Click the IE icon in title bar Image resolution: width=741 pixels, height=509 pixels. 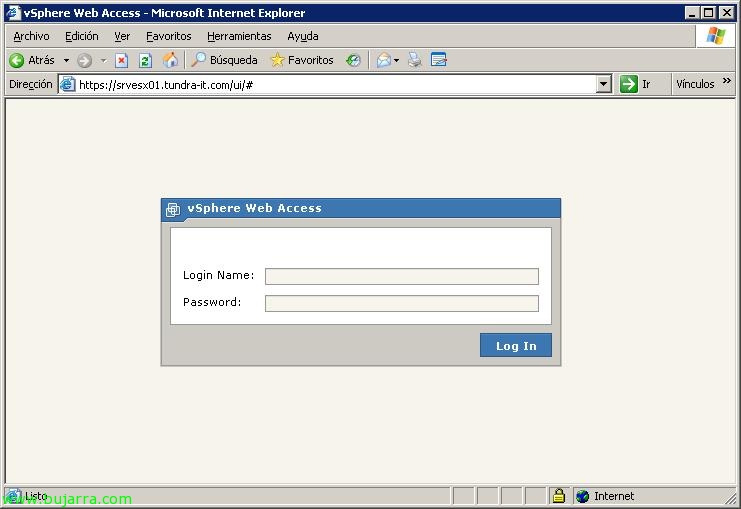[13, 13]
